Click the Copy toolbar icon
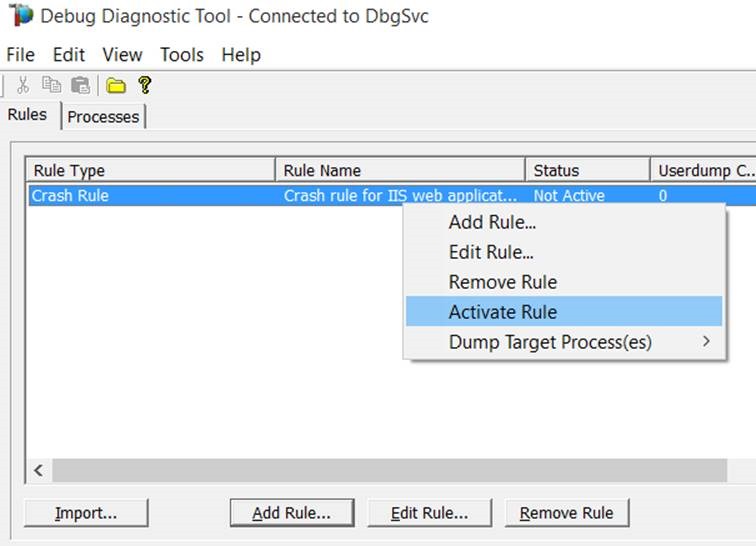 [x=51, y=85]
